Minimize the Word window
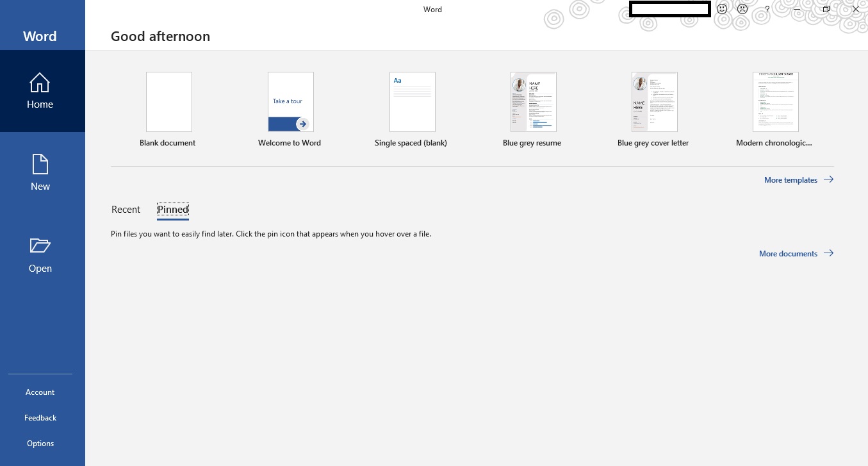Screen dimensions: 868x466 797,9
